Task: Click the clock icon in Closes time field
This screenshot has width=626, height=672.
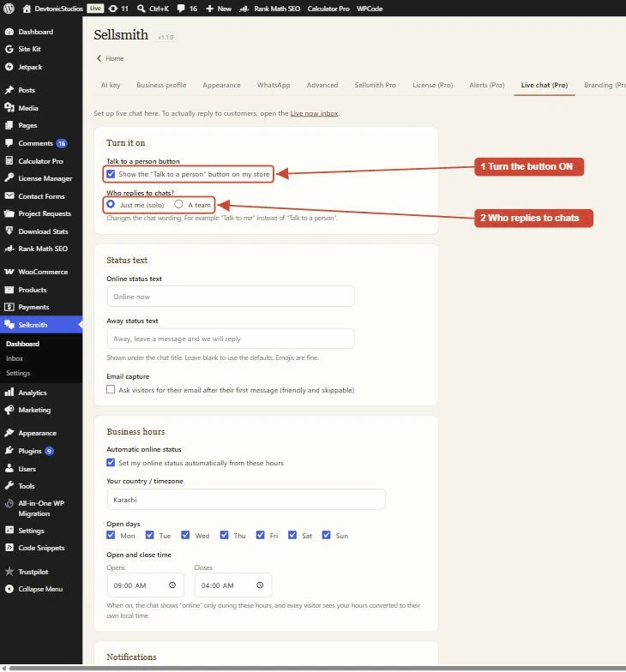Action: click(x=260, y=585)
